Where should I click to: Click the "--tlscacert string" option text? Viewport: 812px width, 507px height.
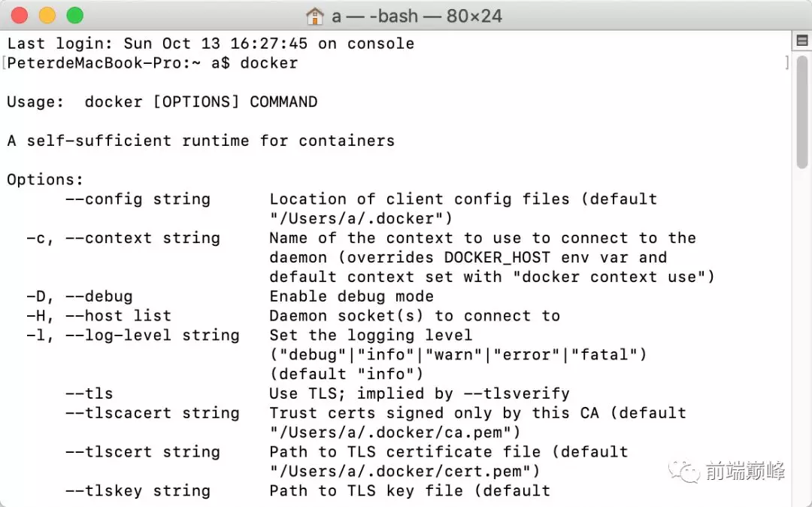152,413
